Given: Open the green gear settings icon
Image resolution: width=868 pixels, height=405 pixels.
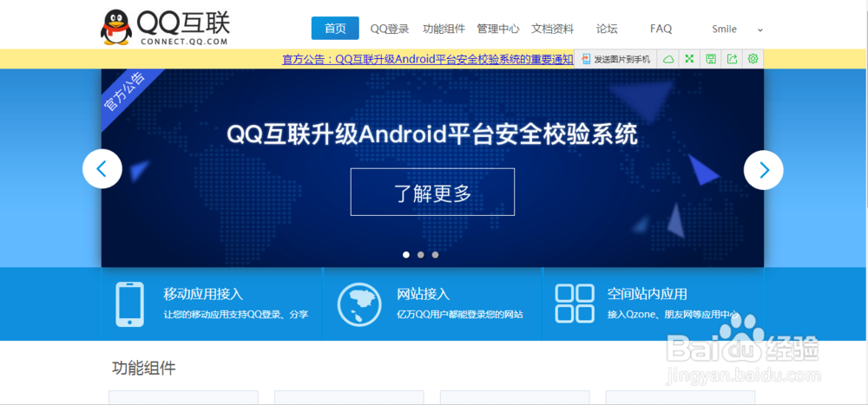Looking at the screenshot, I should click(753, 59).
